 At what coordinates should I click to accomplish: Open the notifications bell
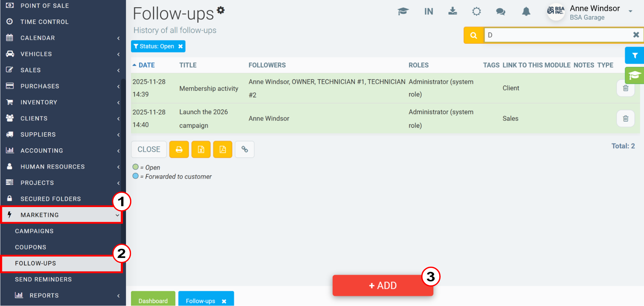pyautogui.click(x=526, y=12)
